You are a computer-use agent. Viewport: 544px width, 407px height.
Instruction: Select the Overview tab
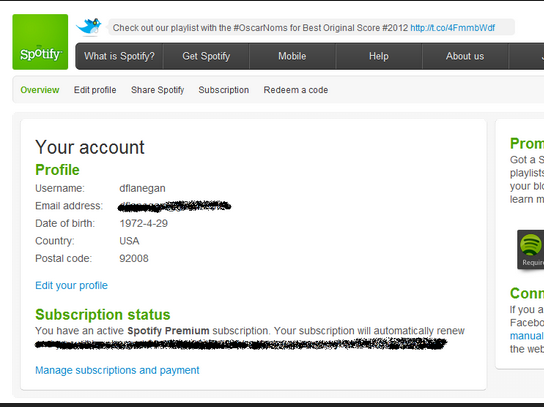tap(40, 90)
